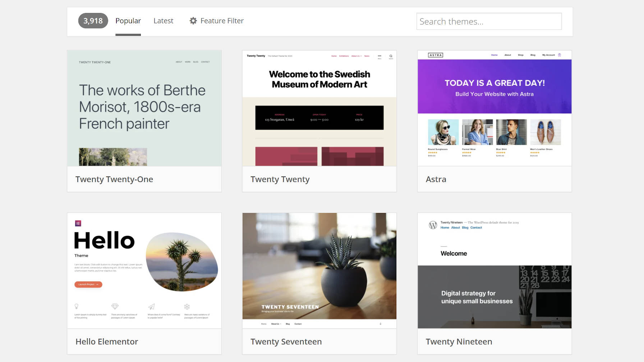Click the 3,918 theme count badge
The width and height of the screenshot is (644, 362).
93,21
